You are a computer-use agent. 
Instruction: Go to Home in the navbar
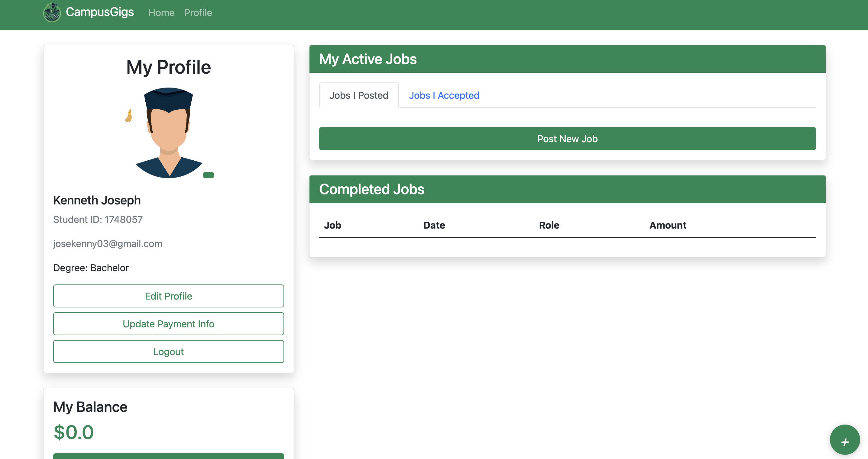tap(161, 13)
